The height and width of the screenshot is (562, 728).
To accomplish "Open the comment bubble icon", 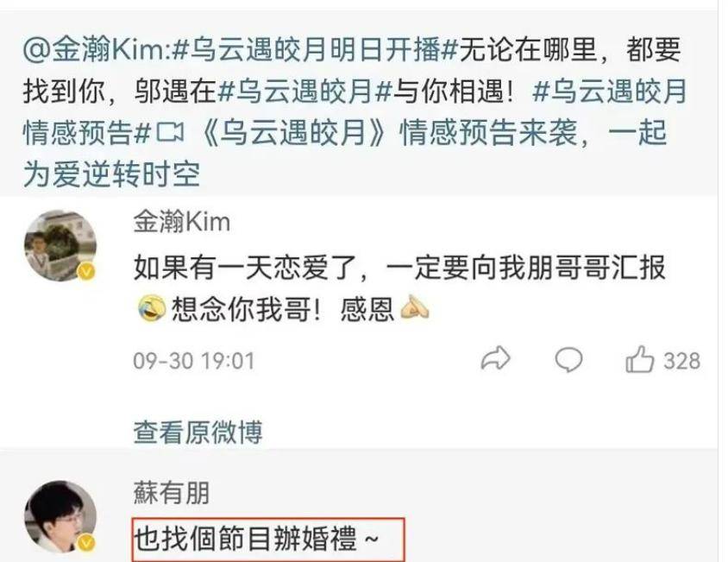I will pos(568,359).
